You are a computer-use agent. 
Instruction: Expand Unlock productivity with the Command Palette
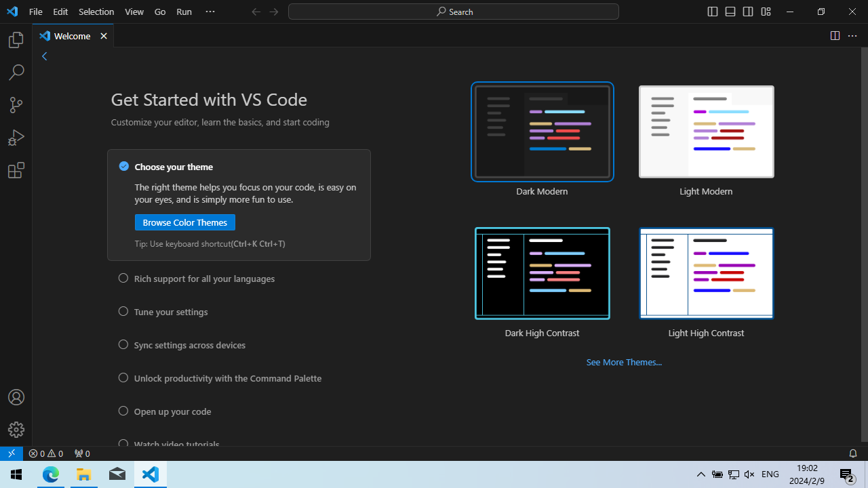point(228,378)
